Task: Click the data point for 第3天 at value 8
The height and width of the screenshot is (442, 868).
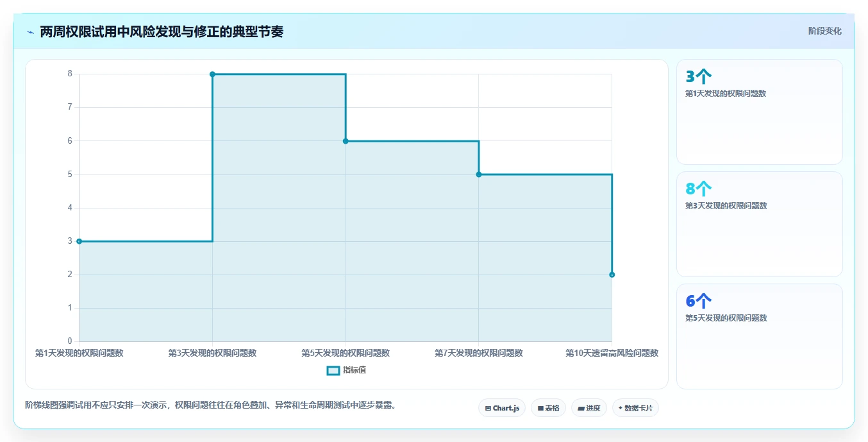Action: [212, 74]
